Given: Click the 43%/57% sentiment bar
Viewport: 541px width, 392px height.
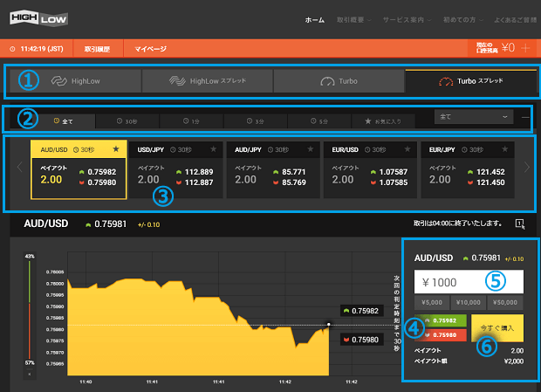Looking at the screenshot, I should tap(30, 310).
